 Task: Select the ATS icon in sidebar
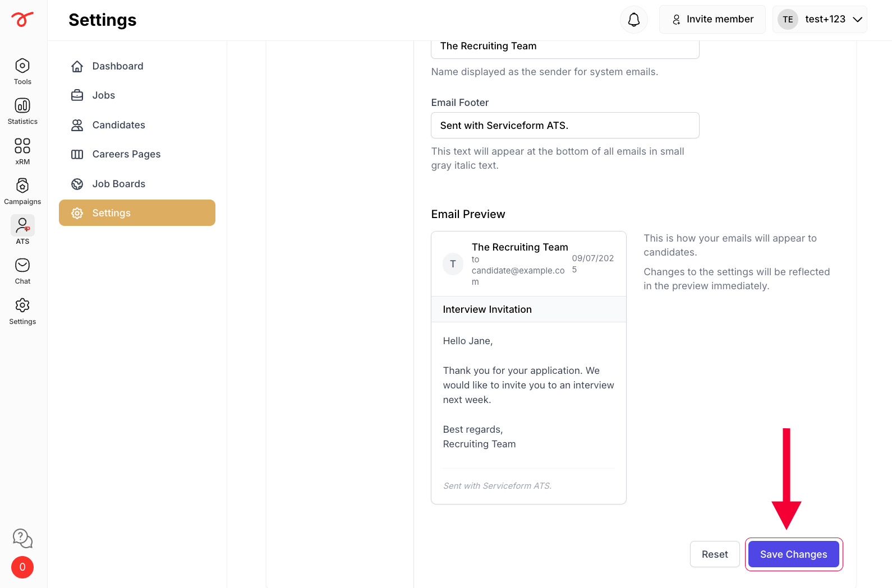22,225
